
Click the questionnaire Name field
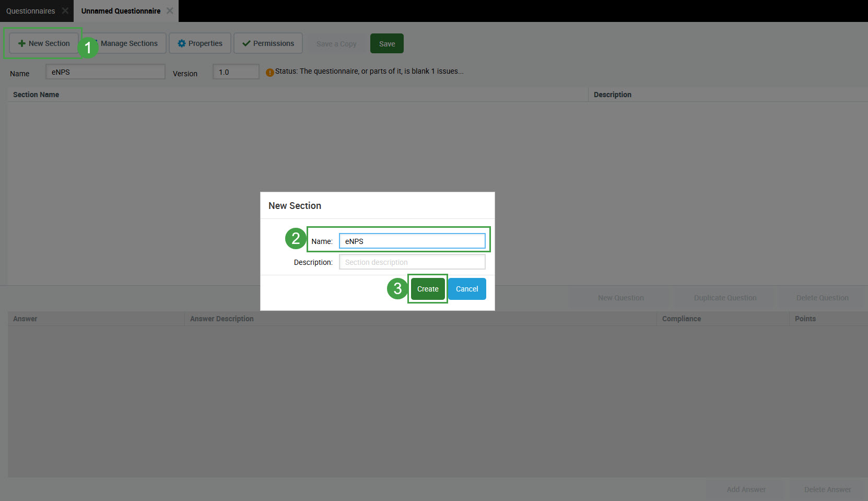105,72
